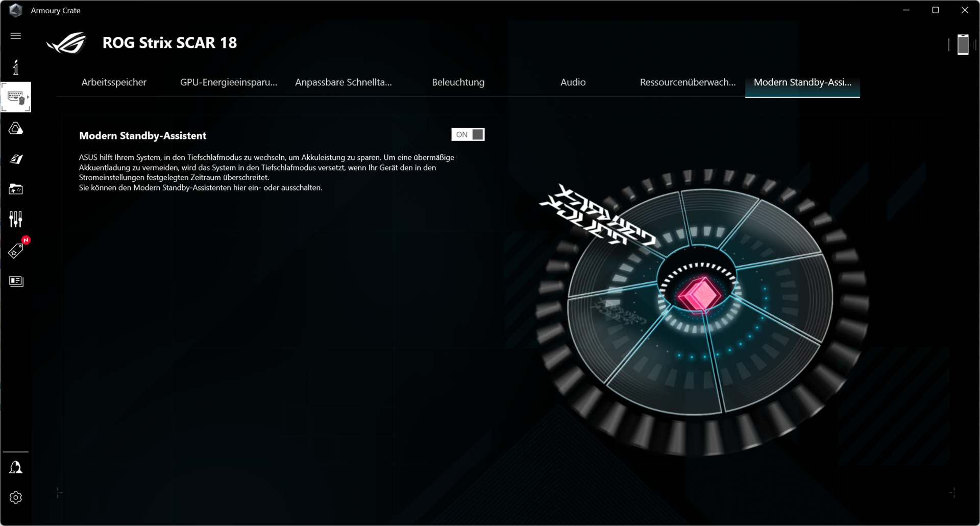Open Aura Sync triangle icon
The image size is (980, 526).
(x=16, y=129)
